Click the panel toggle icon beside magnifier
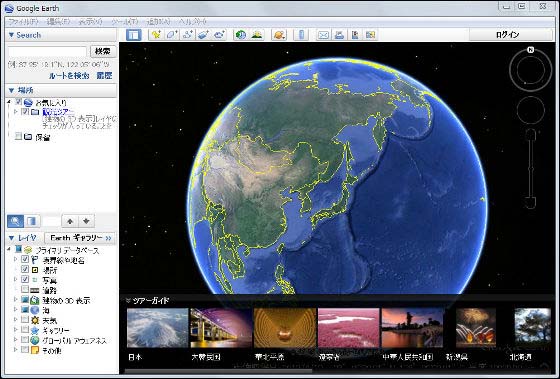Screen dimensions: 560x379 point(32,221)
